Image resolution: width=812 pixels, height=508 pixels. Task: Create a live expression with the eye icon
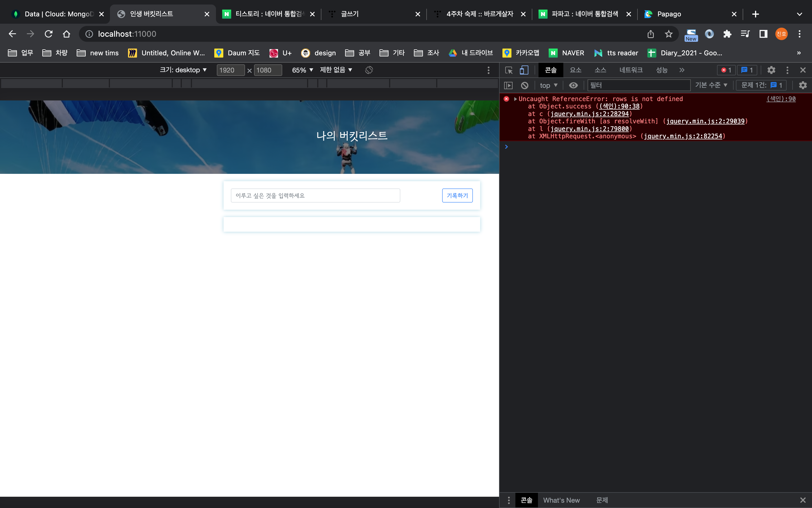coord(573,85)
